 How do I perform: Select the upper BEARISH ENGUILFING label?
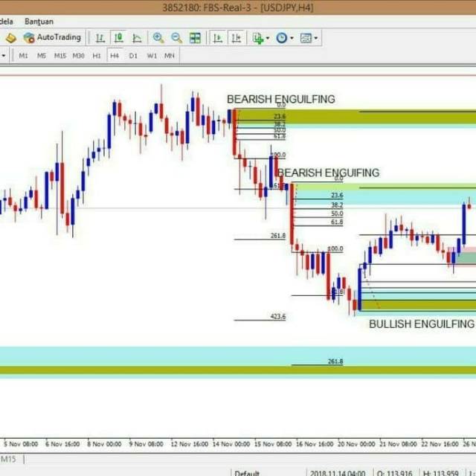click(x=281, y=99)
